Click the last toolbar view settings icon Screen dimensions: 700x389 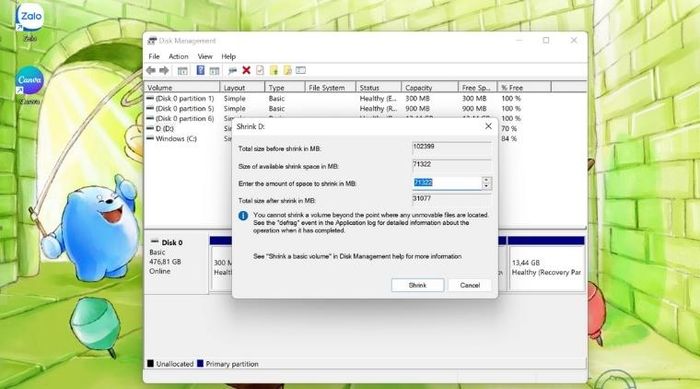(x=301, y=70)
